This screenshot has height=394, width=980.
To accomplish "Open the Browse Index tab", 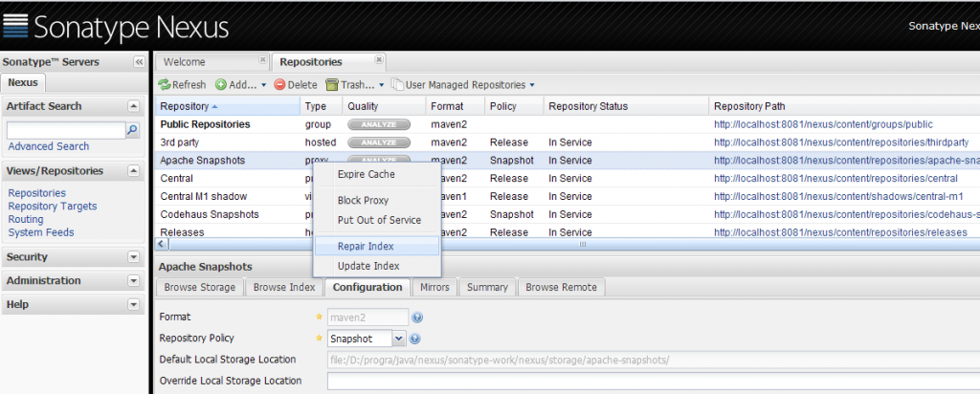I will coord(283,287).
